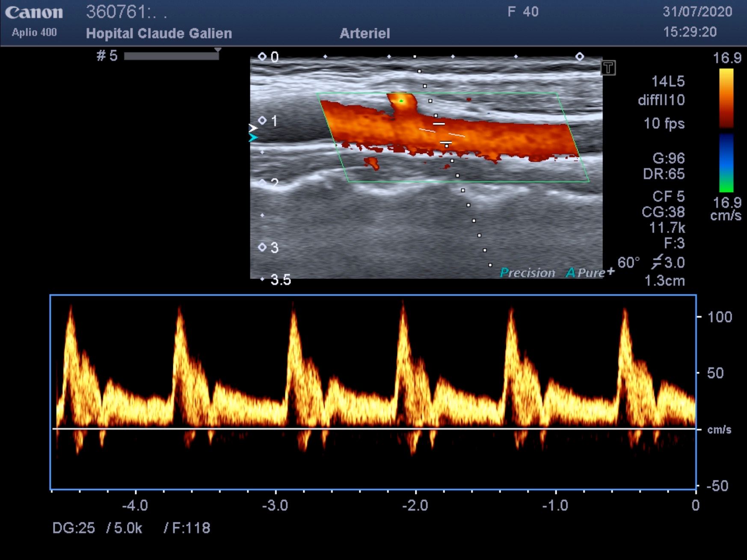Screen dimensions: 747x560
Task: Click the T marker icon on the B-mode image
Action: (608, 68)
